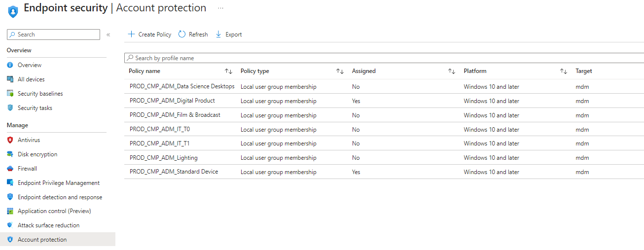Viewport: 644px width, 250px height.
Task: Click the Export download arrow icon
Action: [218, 35]
